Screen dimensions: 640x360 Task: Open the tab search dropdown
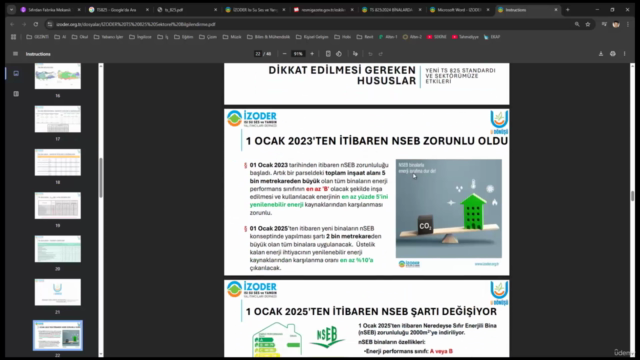pyautogui.click(x=11, y=10)
